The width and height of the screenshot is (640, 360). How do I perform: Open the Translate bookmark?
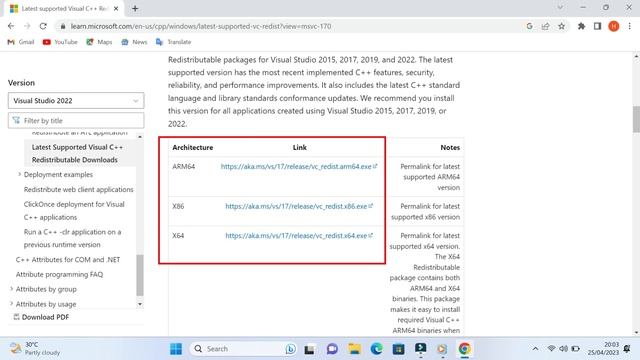pyautogui.click(x=173, y=42)
